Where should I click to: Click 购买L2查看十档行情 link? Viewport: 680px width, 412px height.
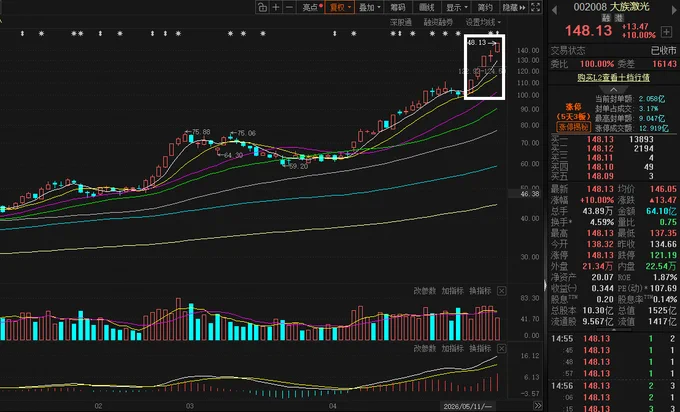point(613,78)
